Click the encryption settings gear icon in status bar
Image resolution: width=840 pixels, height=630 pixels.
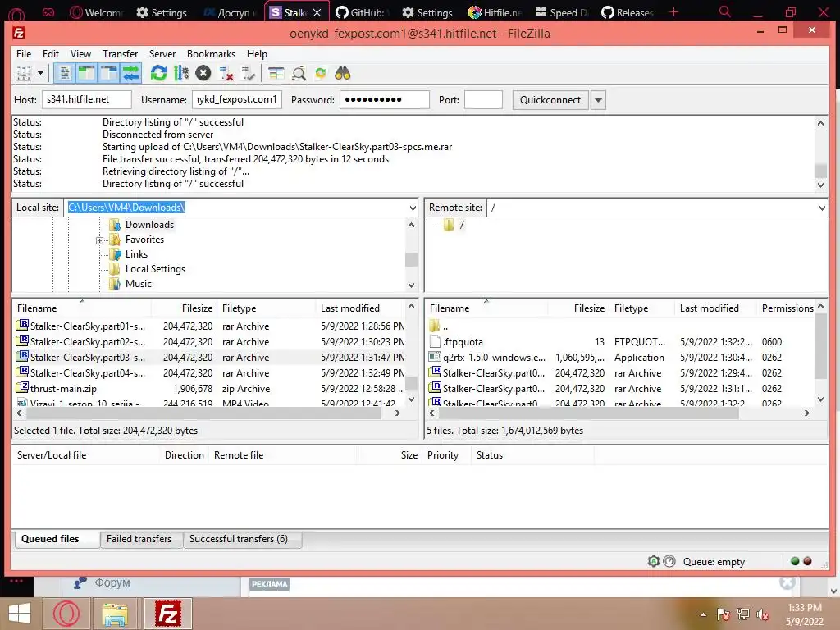(x=654, y=561)
